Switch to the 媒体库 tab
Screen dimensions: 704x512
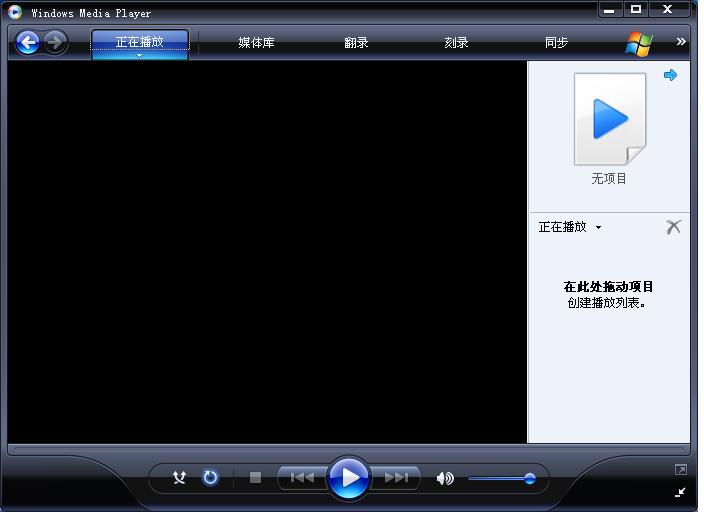point(256,43)
